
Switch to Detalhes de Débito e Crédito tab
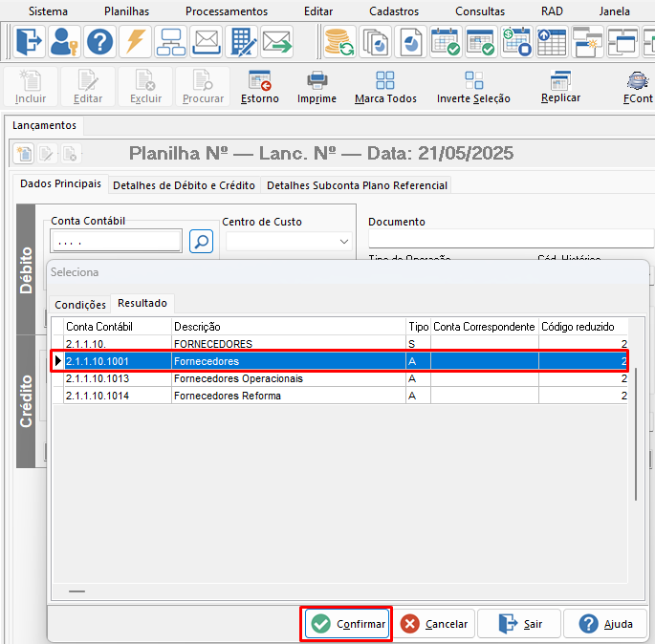point(184,185)
